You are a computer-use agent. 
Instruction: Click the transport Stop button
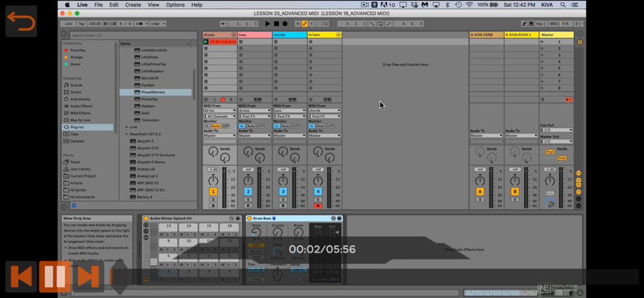[276, 24]
